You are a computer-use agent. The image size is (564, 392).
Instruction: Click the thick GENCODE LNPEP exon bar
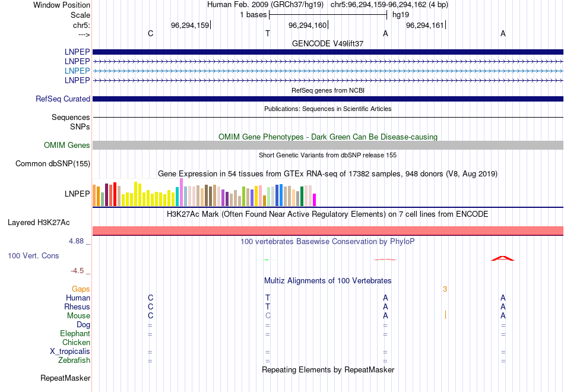[328, 52]
